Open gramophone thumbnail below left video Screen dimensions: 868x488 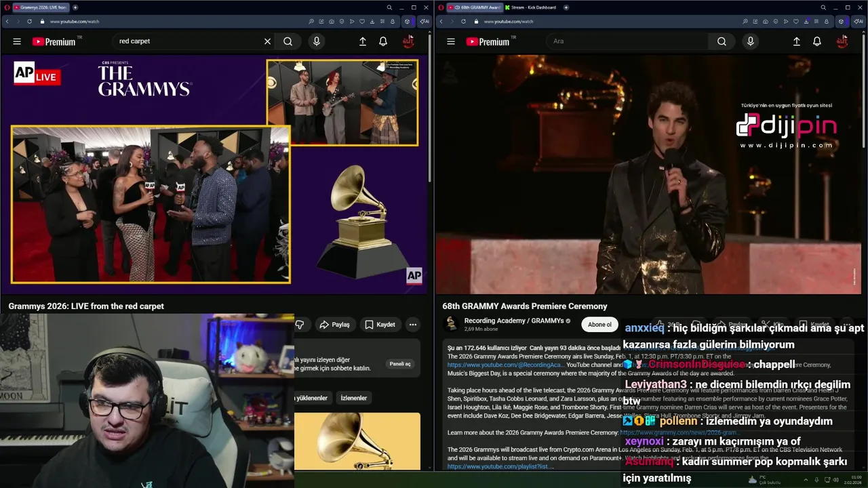pyautogui.click(x=357, y=441)
